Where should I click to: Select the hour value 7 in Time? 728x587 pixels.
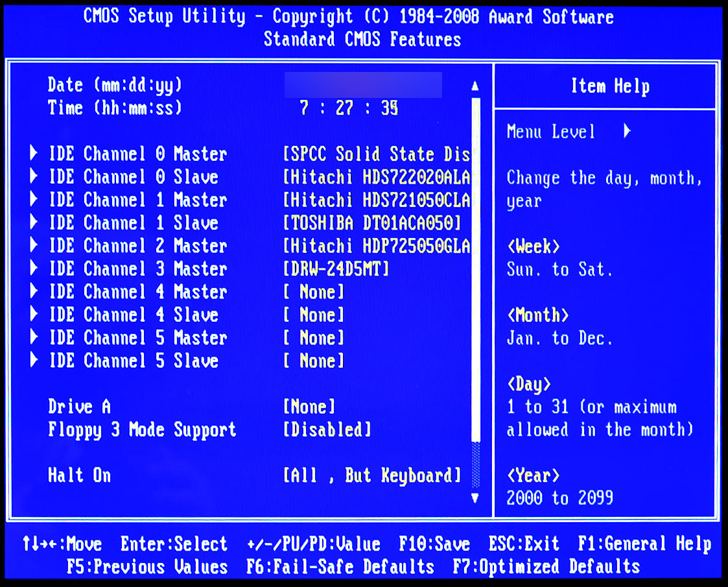pos(304,108)
